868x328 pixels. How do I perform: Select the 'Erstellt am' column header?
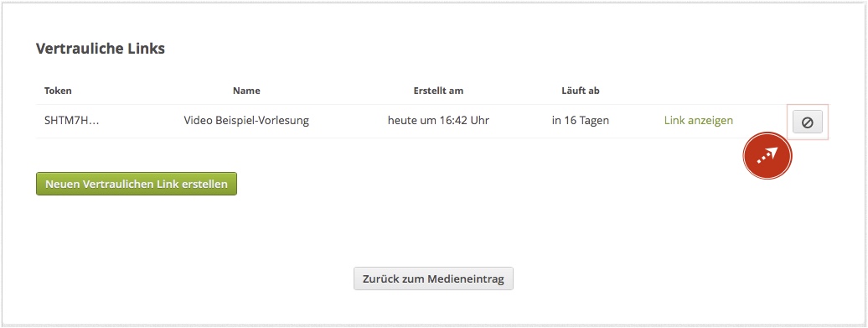pyautogui.click(x=438, y=91)
